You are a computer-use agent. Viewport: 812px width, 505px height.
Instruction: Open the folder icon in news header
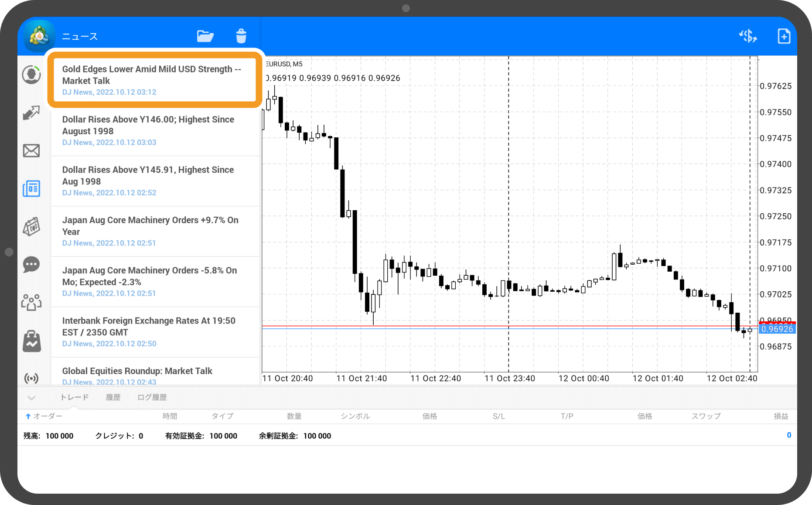coord(205,36)
